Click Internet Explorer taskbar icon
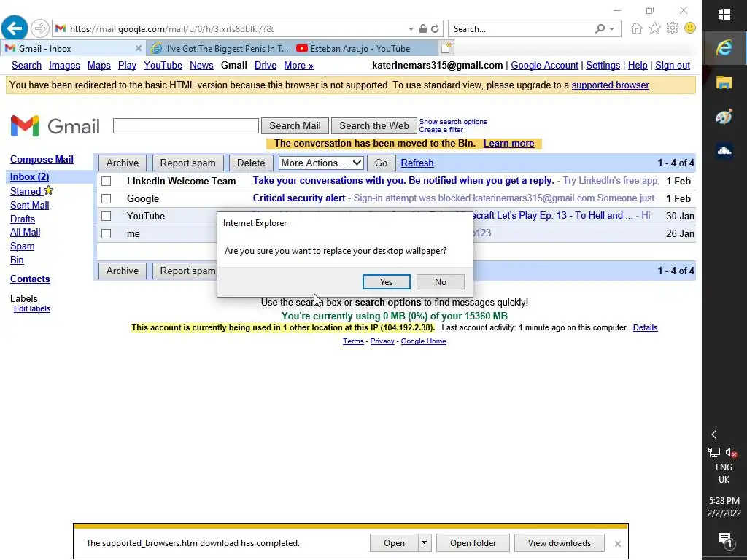This screenshot has height=560, width=747. 724,47
